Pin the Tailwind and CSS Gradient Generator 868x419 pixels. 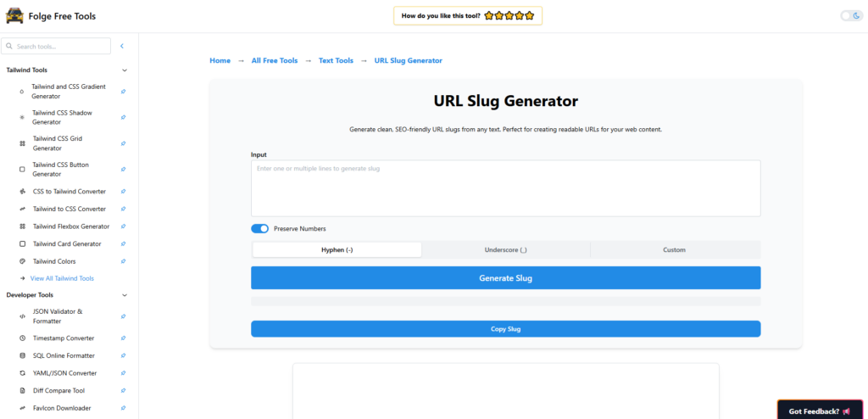pyautogui.click(x=124, y=92)
